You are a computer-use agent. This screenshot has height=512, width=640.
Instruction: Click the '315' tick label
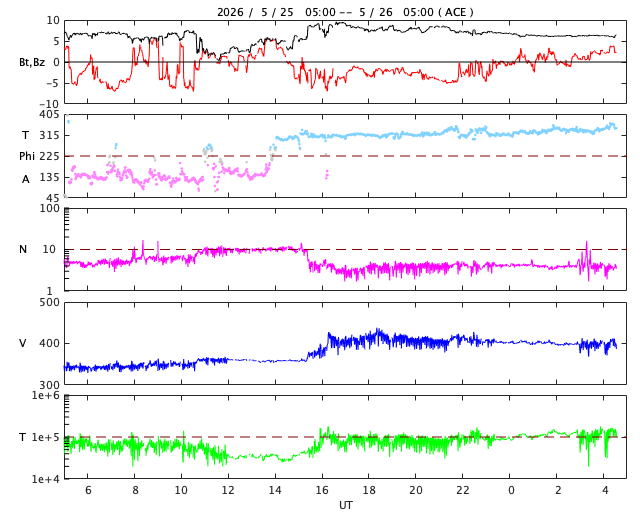pyautogui.click(x=49, y=135)
